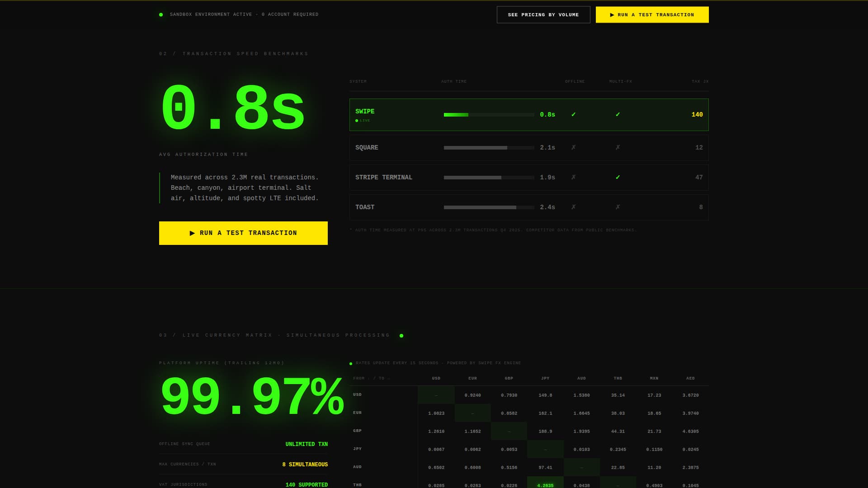Click the AUD row label in currency matrix
Viewport: 868px width, 488px height.
357,467
